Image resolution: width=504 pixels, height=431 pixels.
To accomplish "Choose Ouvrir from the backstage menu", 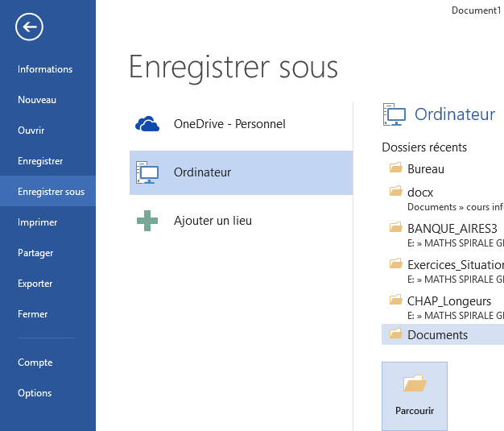I will tap(31, 131).
